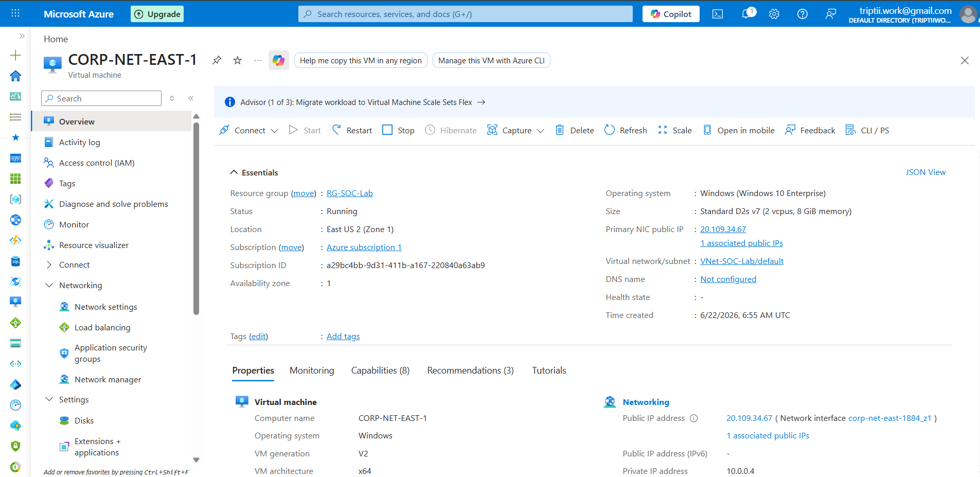This screenshot has width=980, height=477.
Task: Open network interface corp-net-east-1884_z1
Action: click(x=890, y=418)
